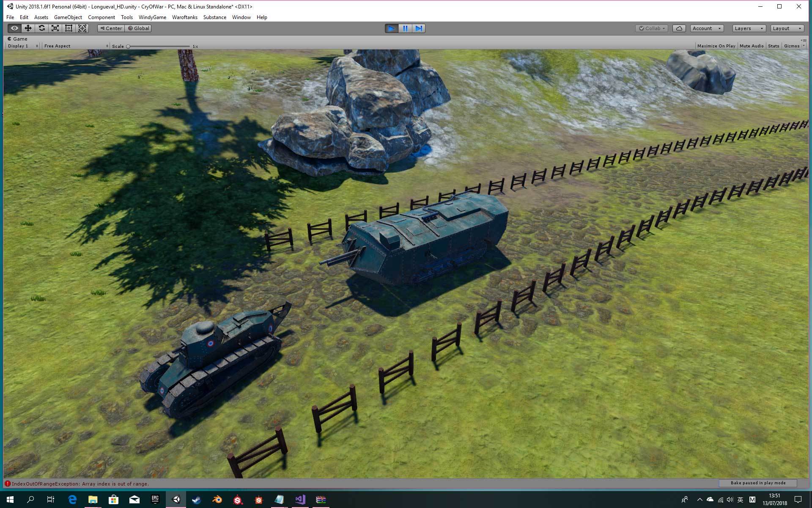Toggle pivot mode Center button
The width and height of the screenshot is (812, 508).
(x=111, y=28)
